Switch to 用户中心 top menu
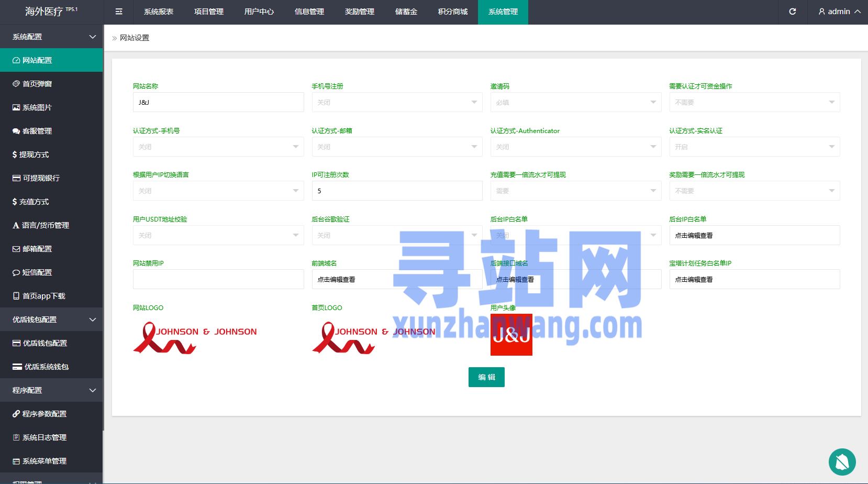868x484 pixels. (259, 12)
